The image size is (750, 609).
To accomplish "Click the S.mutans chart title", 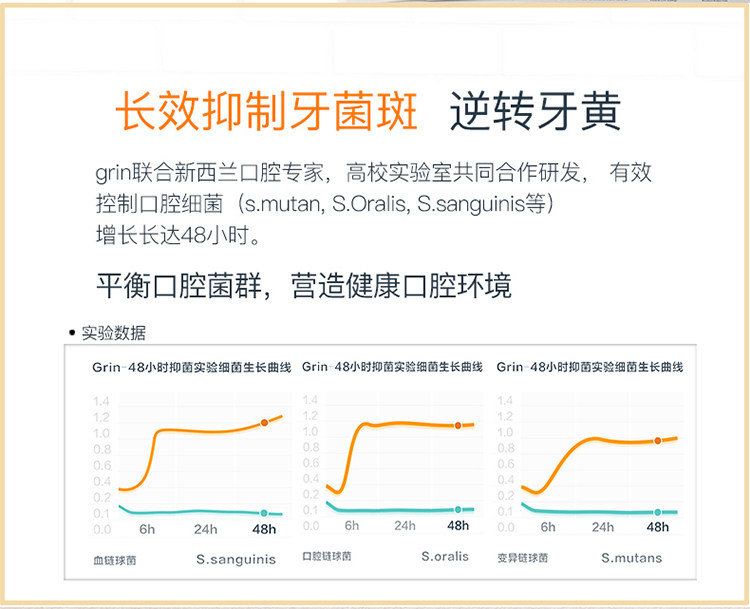I will coord(590,367).
